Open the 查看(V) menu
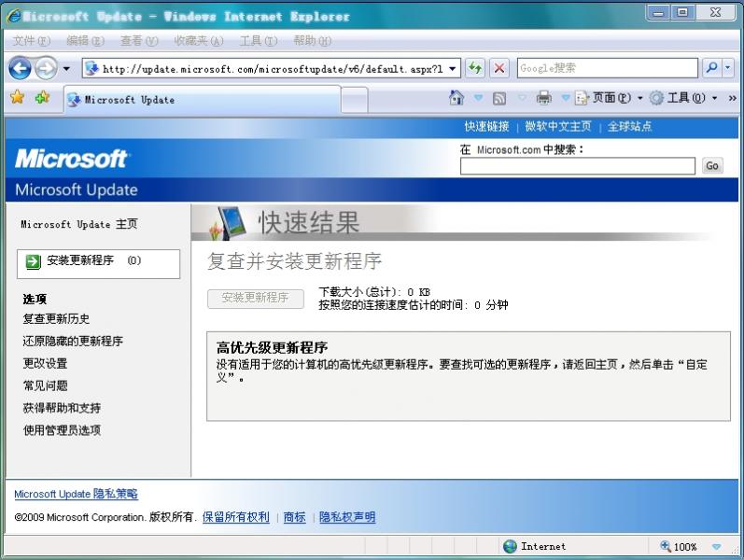This screenshot has width=744, height=560. 139,41
